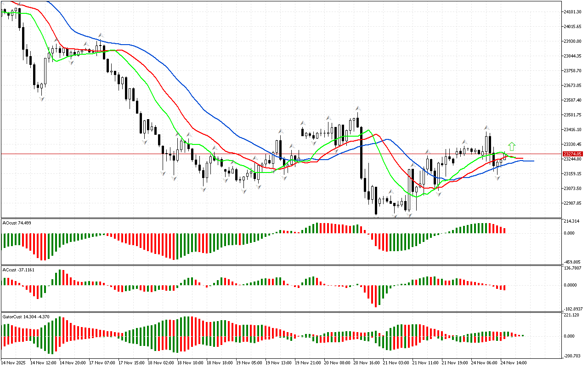
Task: Click the green up arrow signal marker
Action: (x=512, y=147)
